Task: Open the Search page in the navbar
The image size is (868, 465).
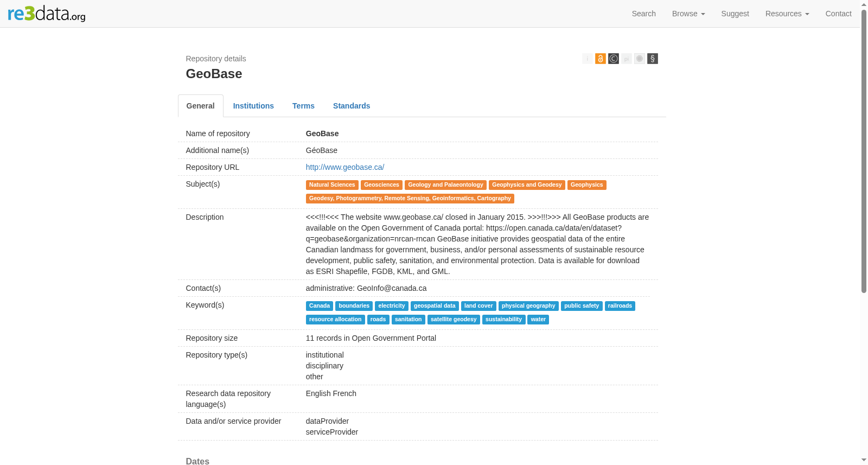Action: click(x=644, y=14)
